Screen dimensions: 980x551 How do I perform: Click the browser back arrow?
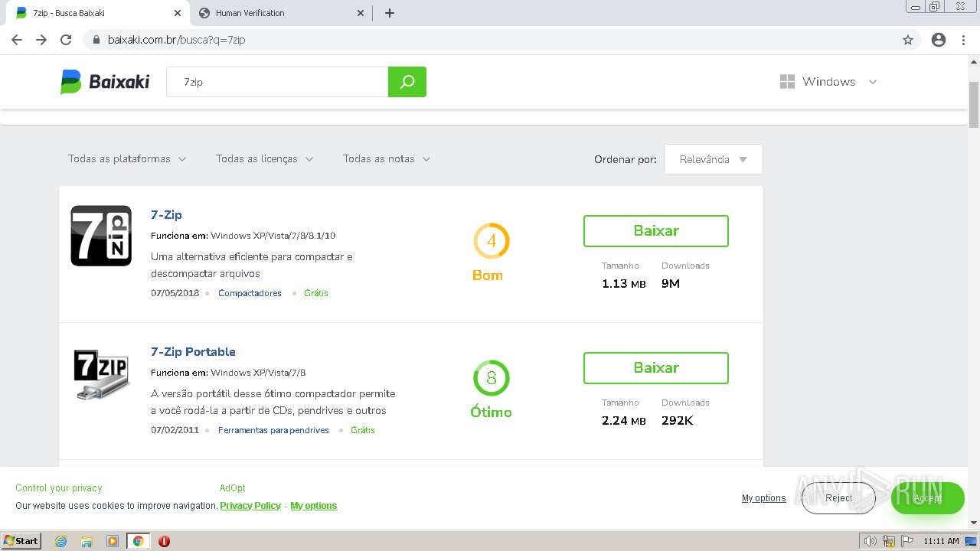click(17, 40)
